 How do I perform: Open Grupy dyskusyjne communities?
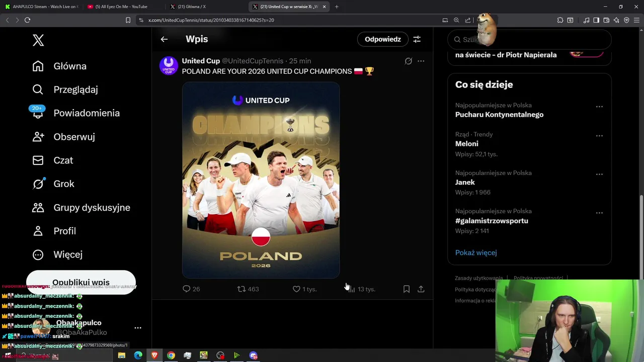pos(81,208)
